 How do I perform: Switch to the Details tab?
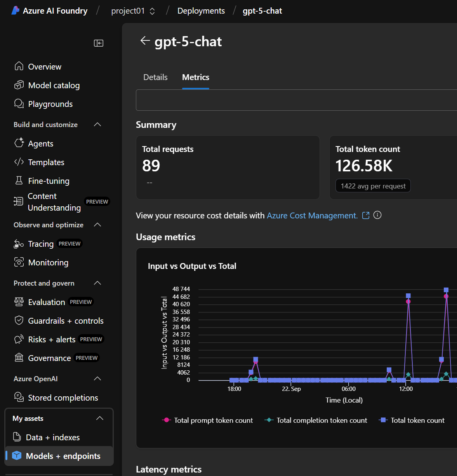(x=155, y=77)
